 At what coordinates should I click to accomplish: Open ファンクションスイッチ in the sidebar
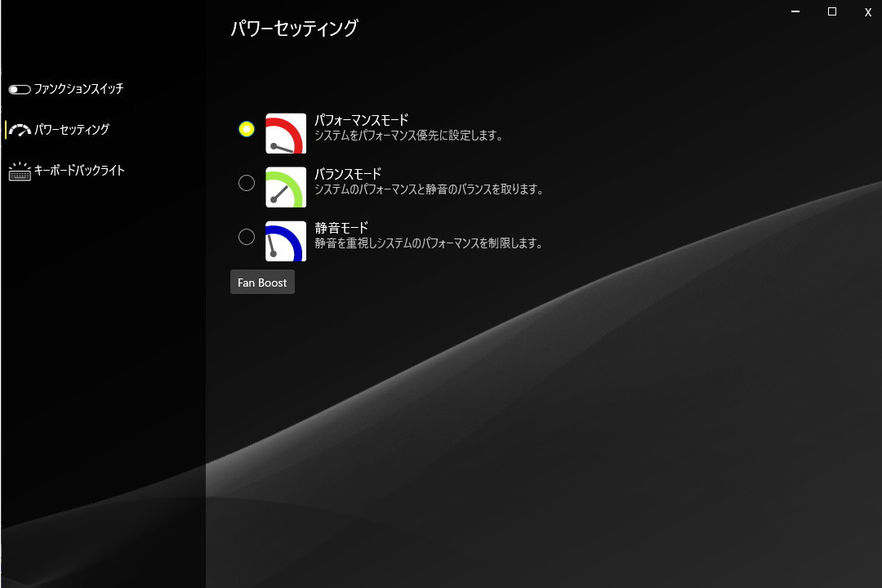pyautogui.click(x=66, y=89)
